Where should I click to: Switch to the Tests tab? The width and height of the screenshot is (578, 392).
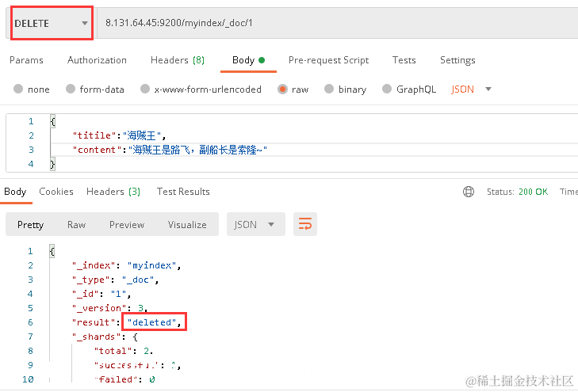[x=404, y=60]
